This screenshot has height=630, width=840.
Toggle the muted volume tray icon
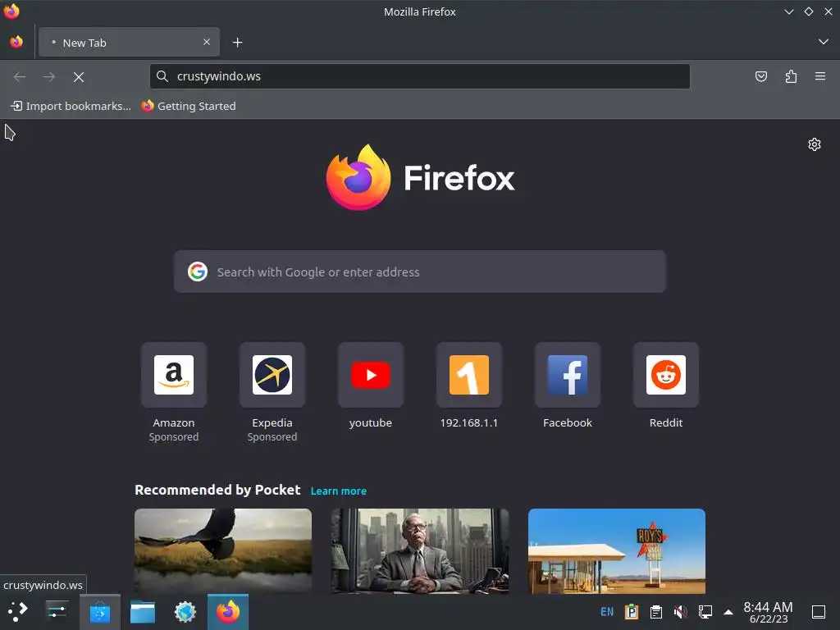[x=680, y=612]
